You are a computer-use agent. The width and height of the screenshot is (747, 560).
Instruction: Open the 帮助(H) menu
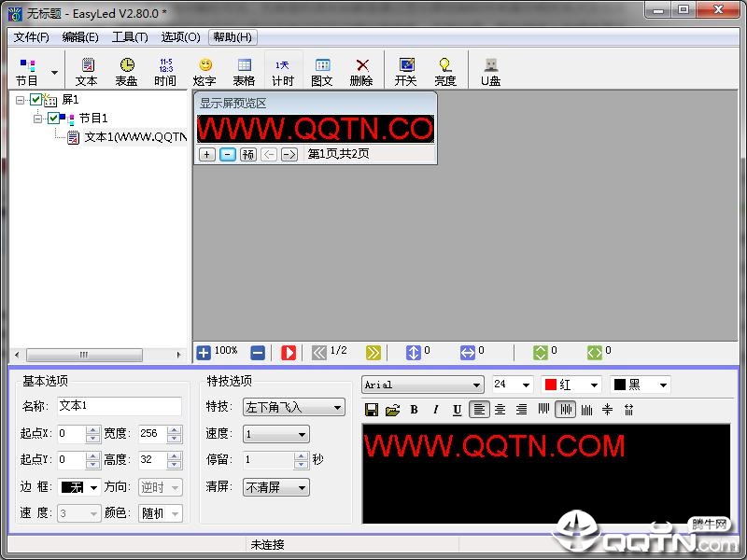click(x=233, y=37)
